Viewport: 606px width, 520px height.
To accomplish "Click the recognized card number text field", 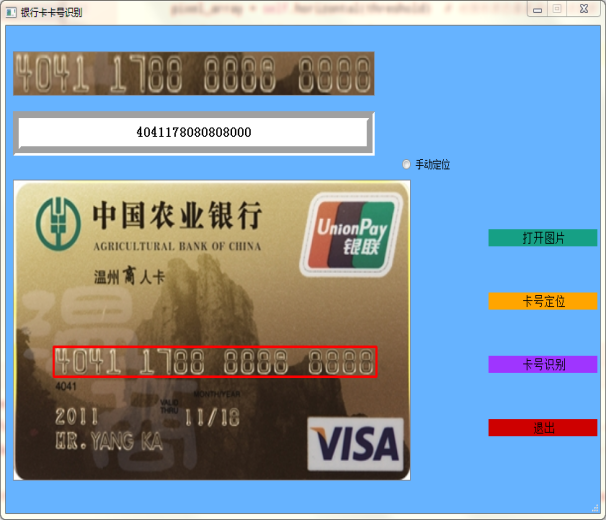I will tap(194, 133).
